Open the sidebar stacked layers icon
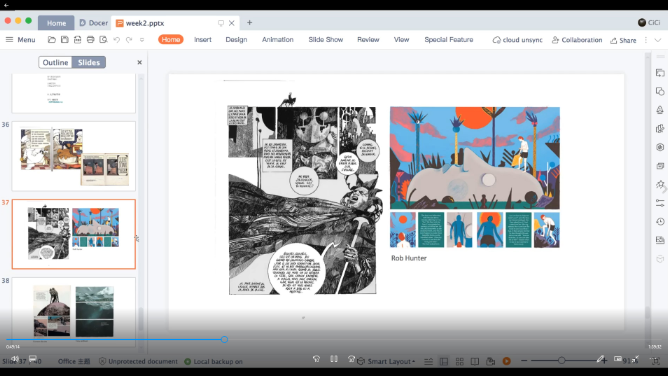Screen dimensions: 668x376 (x=660, y=166)
